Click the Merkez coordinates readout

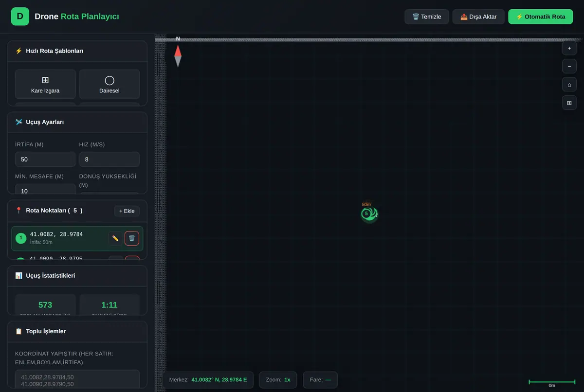coord(208,380)
